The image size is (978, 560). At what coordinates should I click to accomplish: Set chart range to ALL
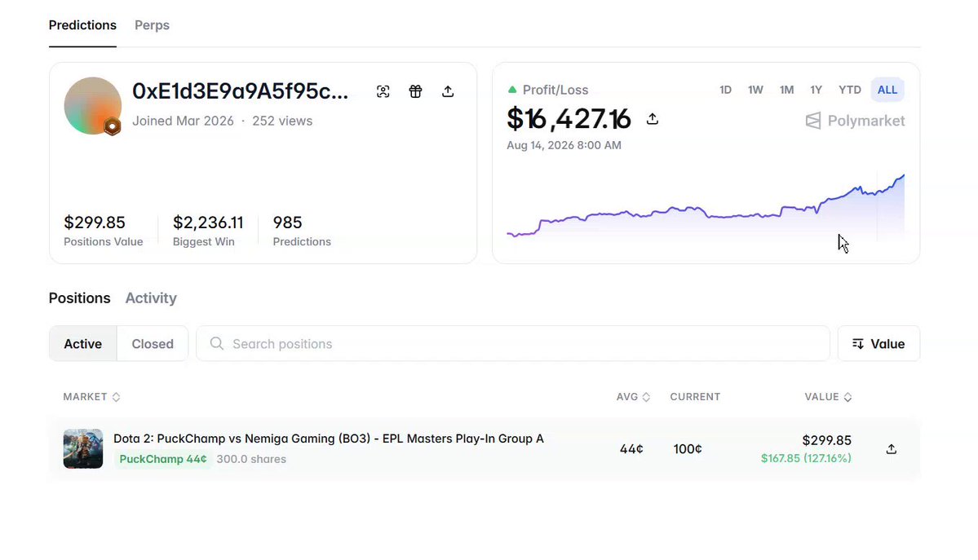(887, 90)
